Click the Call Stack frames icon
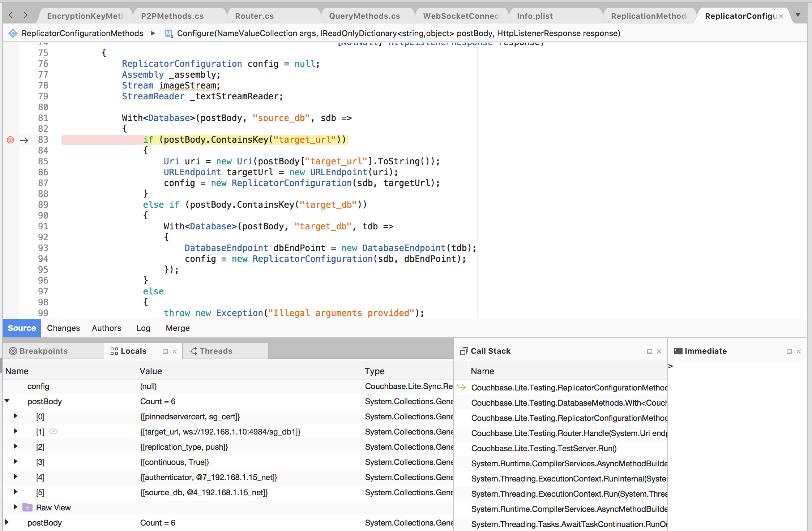The height and width of the screenshot is (531, 812). click(x=464, y=351)
